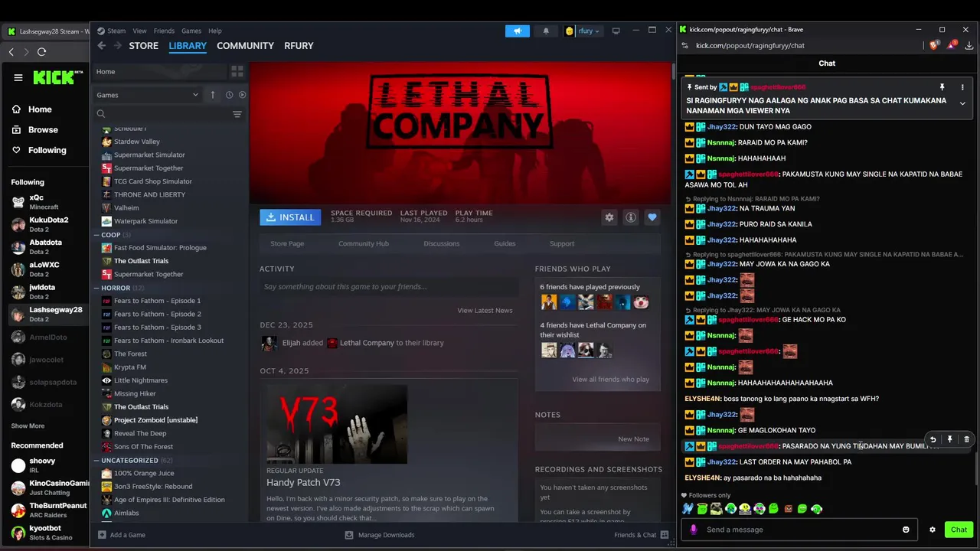Click purple microphone icon in chat box
Viewport: 980px width, 551px height.
[x=694, y=530]
